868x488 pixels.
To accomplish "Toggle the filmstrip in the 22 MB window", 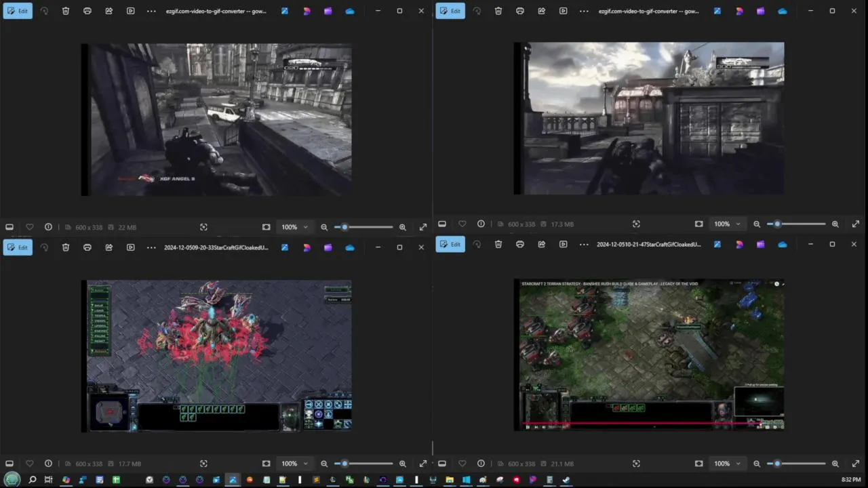I will (9, 227).
